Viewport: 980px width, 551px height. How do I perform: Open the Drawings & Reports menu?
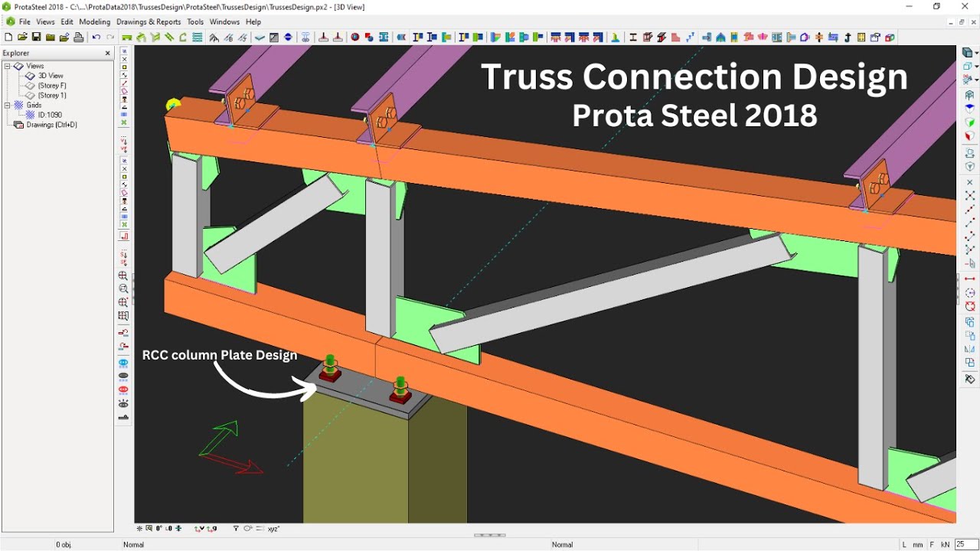(149, 22)
